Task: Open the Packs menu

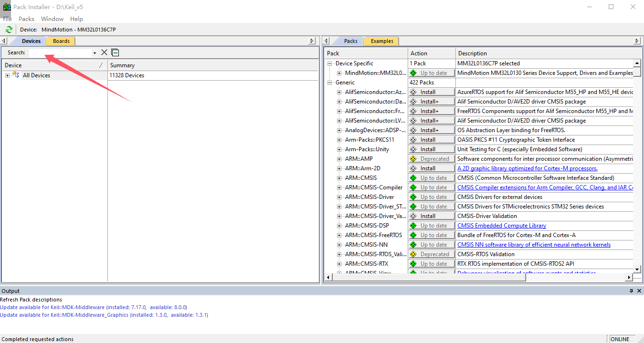Action: click(x=26, y=19)
